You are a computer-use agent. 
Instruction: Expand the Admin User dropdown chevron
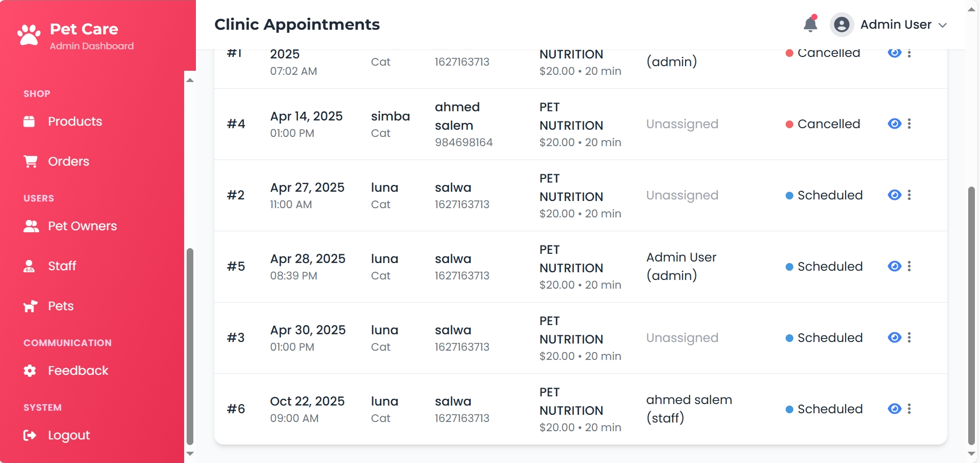tap(943, 25)
